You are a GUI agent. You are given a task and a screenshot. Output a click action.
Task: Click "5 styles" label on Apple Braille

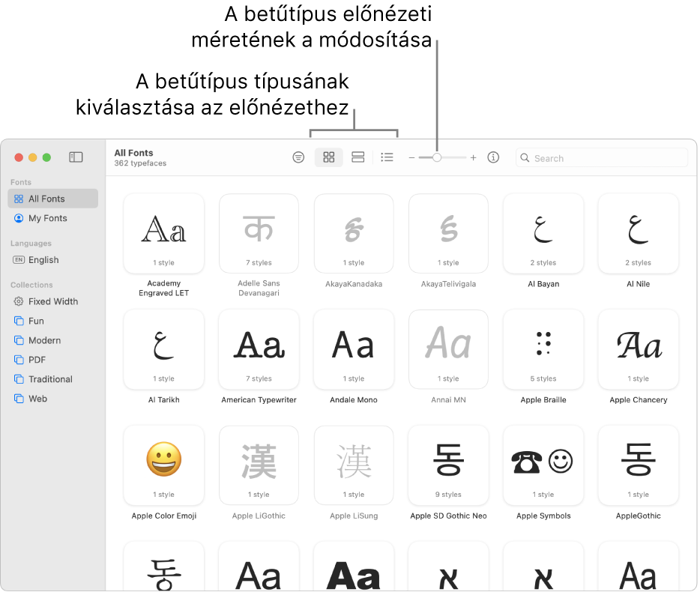(x=543, y=378)
